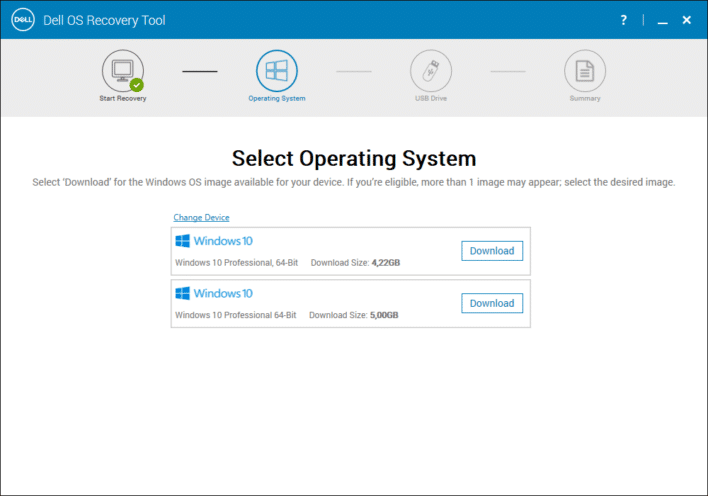Image resolution: width=708 pixels, height=496 pixels.
Task: Click 'Windows 10 Professional, 64-Bit' with comma
Action: (x=237, y=262)
